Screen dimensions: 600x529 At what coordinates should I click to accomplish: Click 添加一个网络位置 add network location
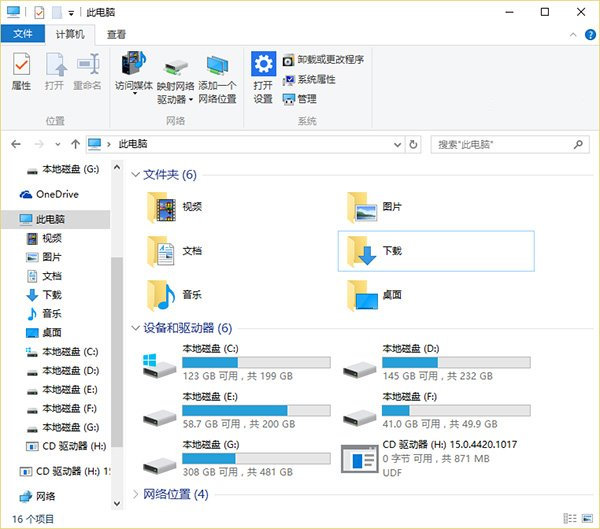tap(217, 80)
